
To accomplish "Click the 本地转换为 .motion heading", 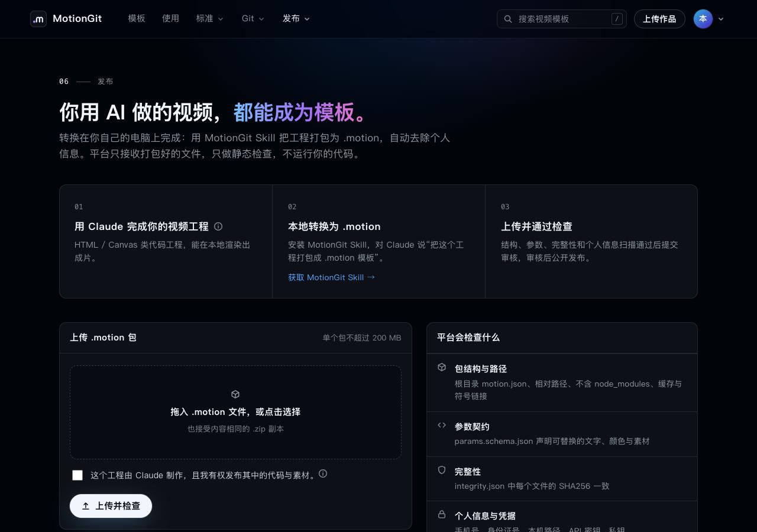I will point(334,226).
